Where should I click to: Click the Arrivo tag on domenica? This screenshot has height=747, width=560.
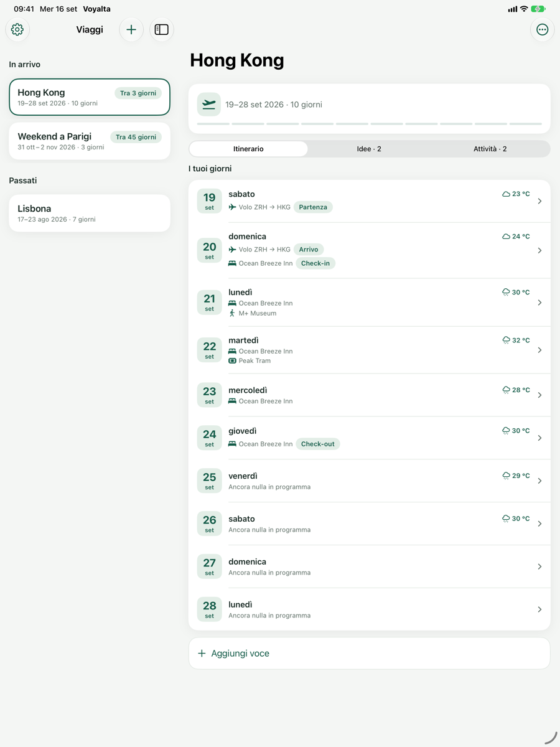[x=309, y=250]
